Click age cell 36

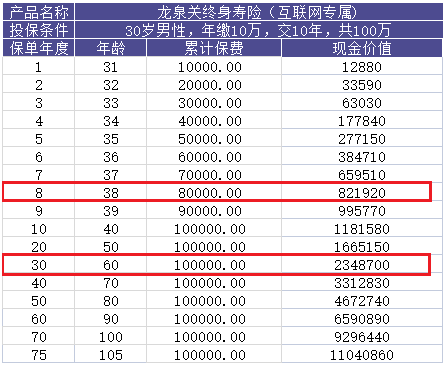(x=111, y=157)
